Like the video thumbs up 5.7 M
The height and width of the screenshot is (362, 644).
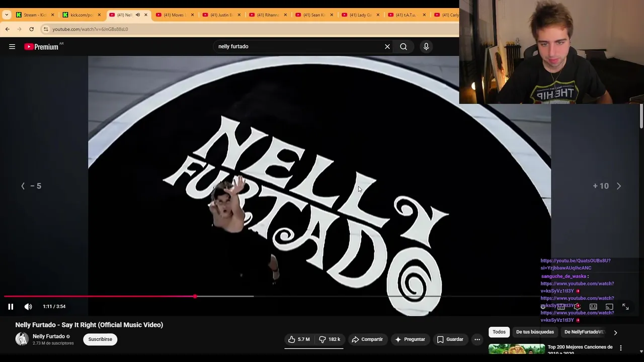(x=299, y=339)
